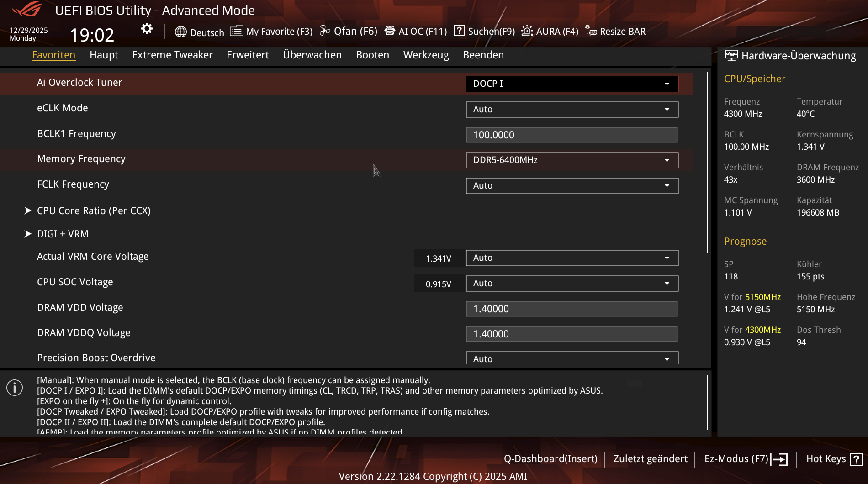868x484 pixels.
Task: Toggle Resize BAR option
Action: [x=623, y=32]
